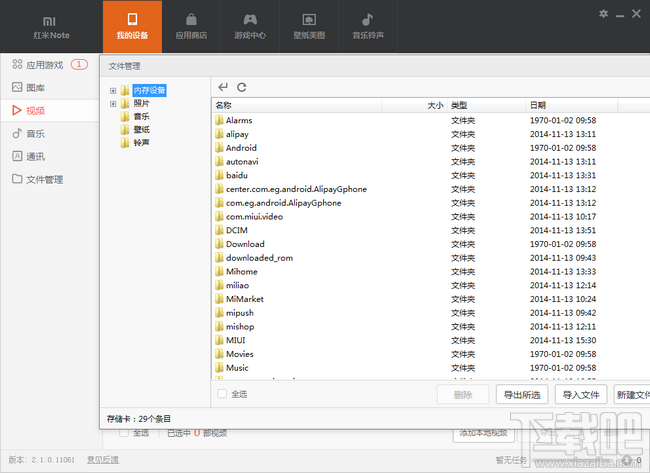This screenshot has height=473, width=650.
Task: Open the 应用商店 tab
Action: [x=191, y=27]
